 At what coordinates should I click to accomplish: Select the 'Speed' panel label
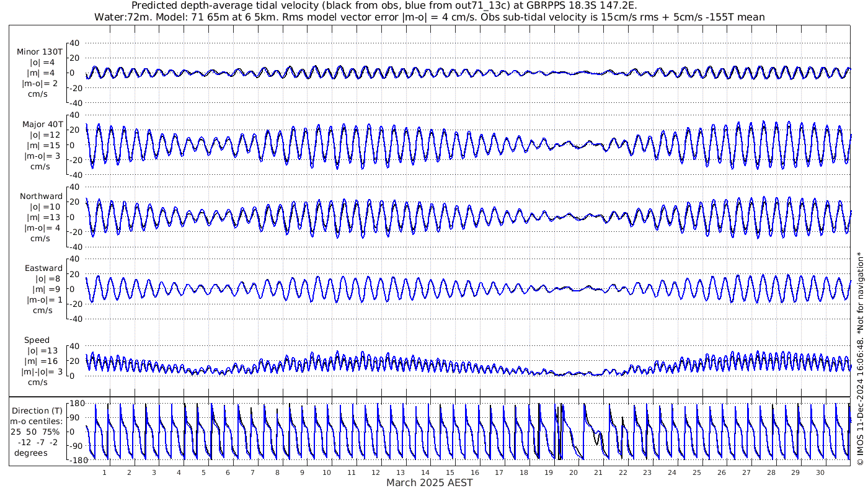coord(37,340)
